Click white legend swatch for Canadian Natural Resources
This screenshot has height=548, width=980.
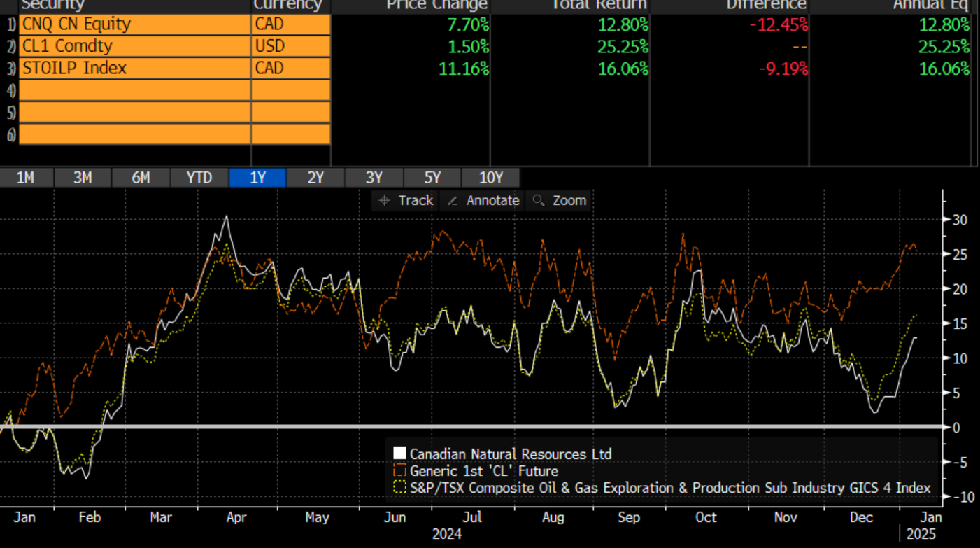(400, 454)
